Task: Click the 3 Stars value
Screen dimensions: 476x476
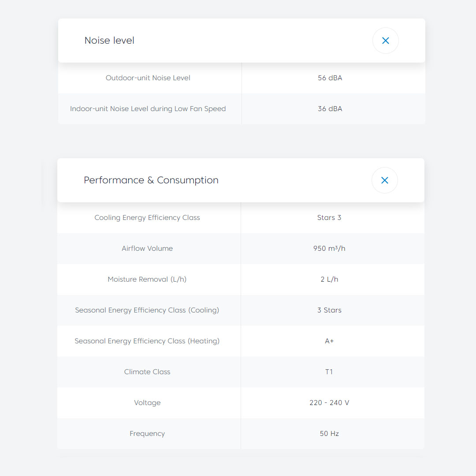Action: point(329,310)
